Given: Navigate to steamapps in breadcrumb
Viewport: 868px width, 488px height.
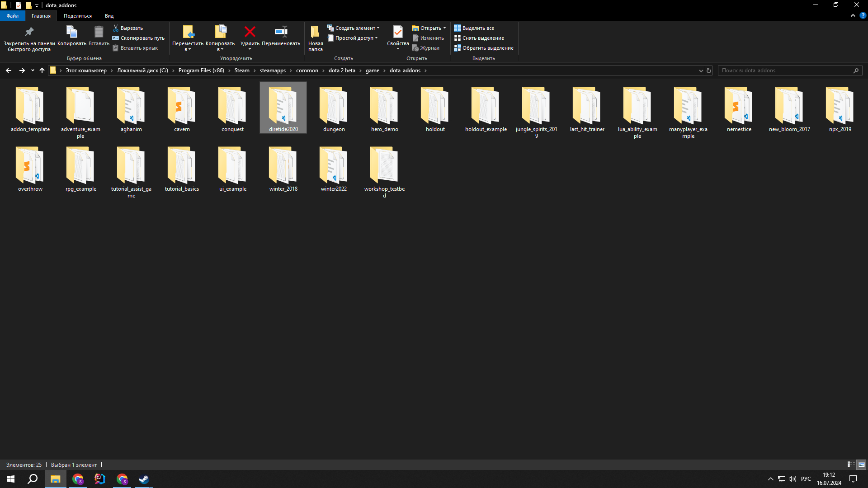Looking at the screenshot, I should [x=273, y=70].
